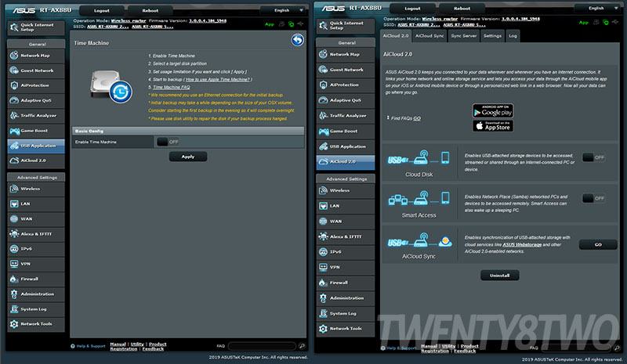Click the back arrow icon in Time Machine panel
Screen dimensions: 627x364
[297, 40]
